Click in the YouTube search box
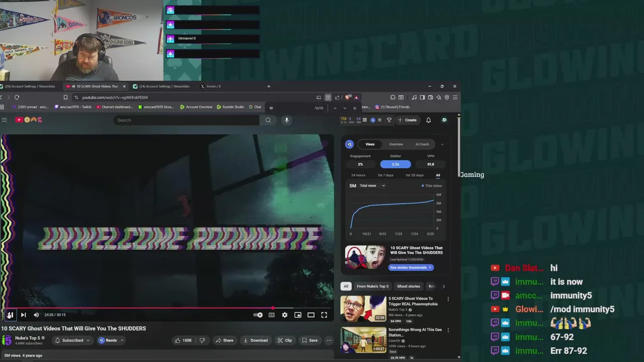The image size is (644, 362). 186,120
